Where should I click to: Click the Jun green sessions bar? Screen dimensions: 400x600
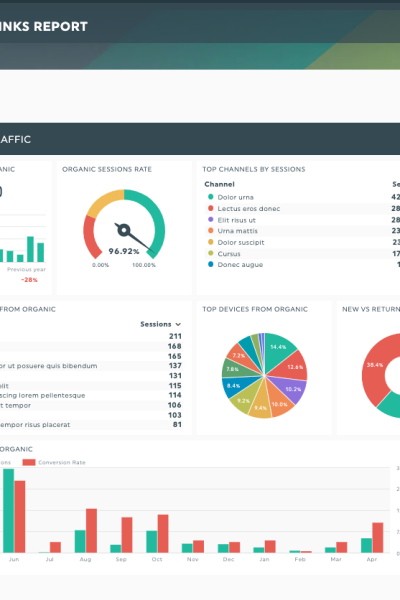[x=8, y=511]
